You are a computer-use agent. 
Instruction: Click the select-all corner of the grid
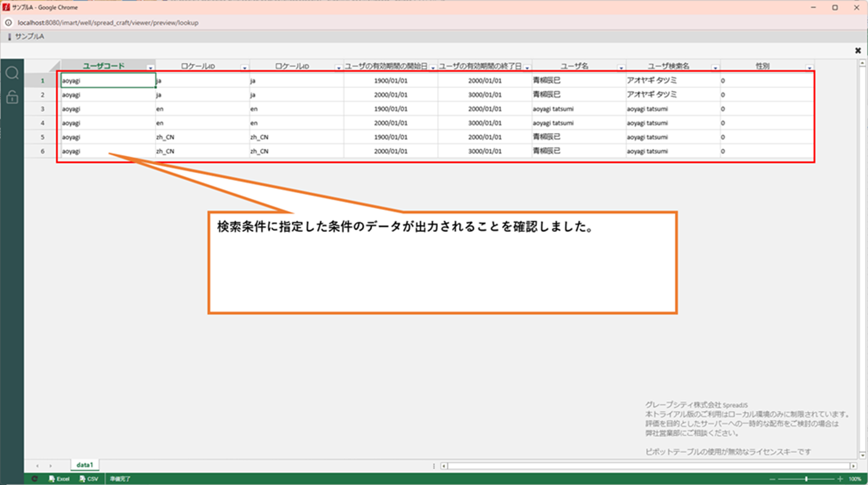point(54,66)
